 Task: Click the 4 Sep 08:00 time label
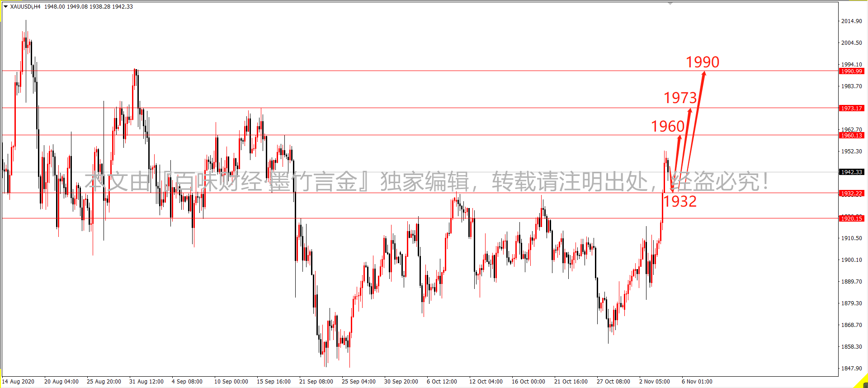[x=187, y=382]
